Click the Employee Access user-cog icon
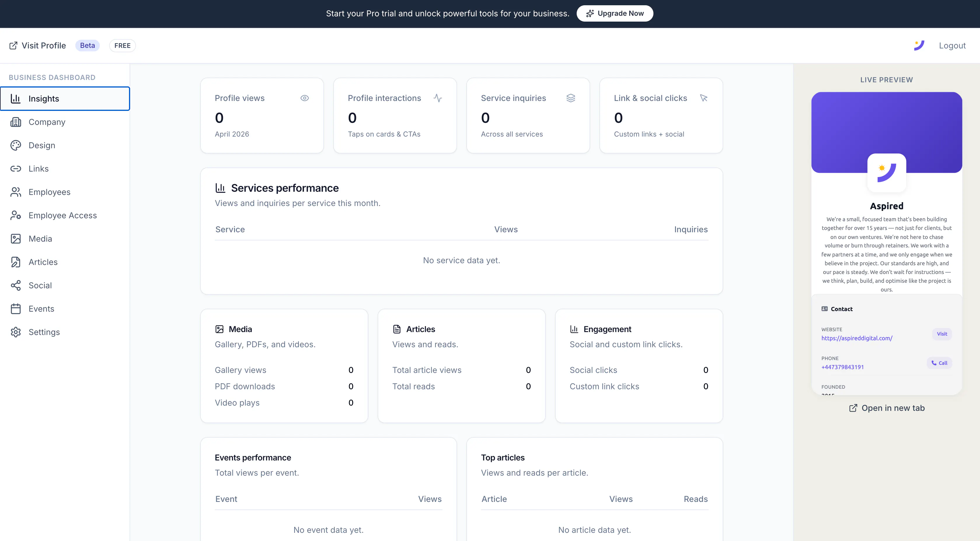 pos(15,215)
